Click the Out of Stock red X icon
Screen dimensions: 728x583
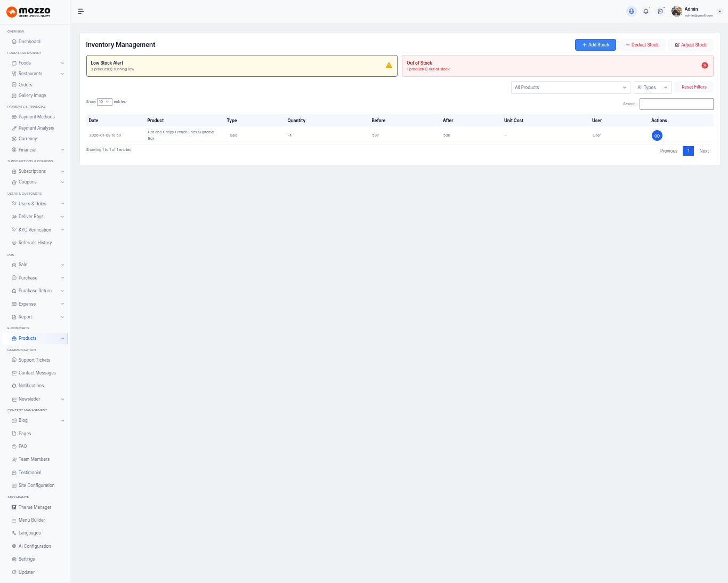[705, 66]
